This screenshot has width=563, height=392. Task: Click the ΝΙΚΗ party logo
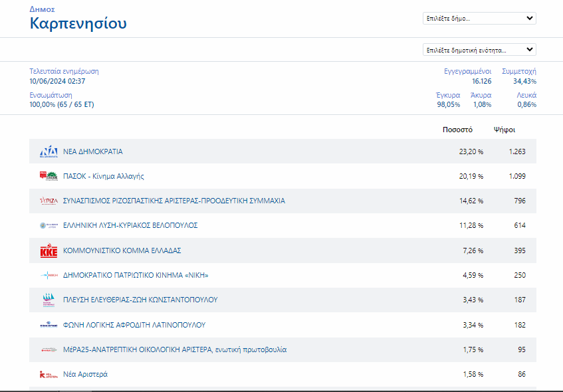click(x=49, y=275)
